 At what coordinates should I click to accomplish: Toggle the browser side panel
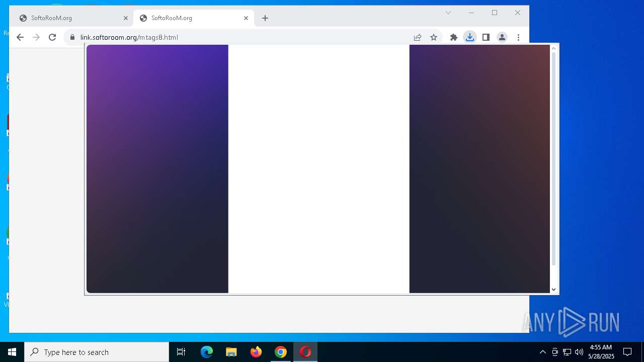pos(486,37)
